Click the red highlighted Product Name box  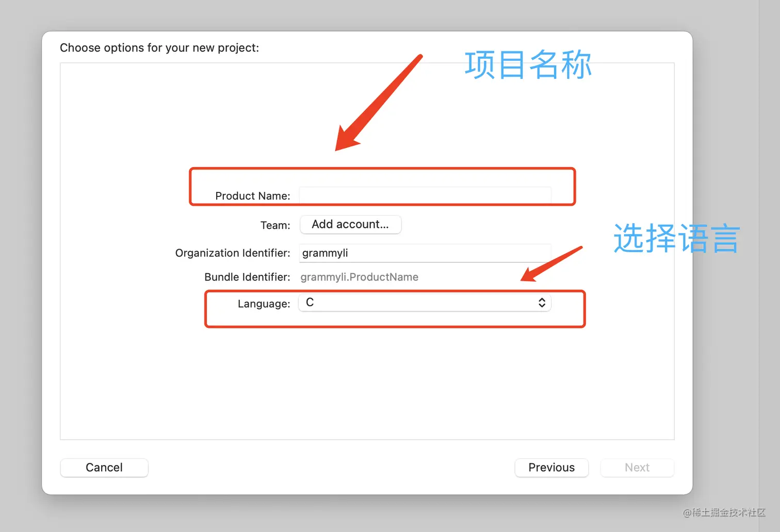point(382,187)
